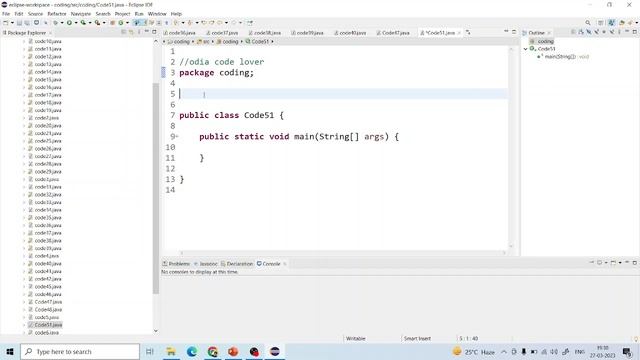Click Sort icon in Outline toolbar
This screenshot has height=360, width=640.
[580, 32]
